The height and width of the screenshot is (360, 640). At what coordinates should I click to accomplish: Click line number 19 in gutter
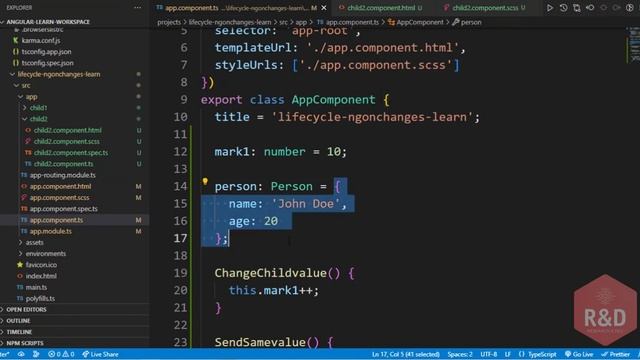point(180,273)
